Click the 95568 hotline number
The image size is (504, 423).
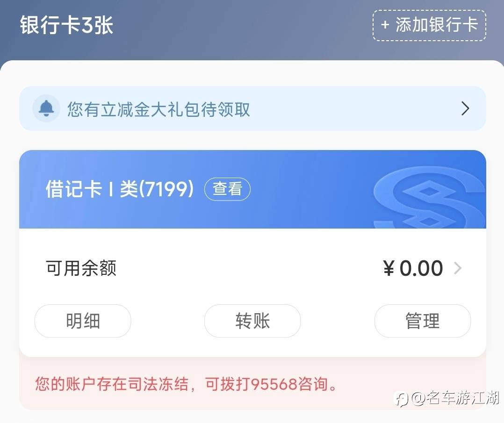coord(274,385)
